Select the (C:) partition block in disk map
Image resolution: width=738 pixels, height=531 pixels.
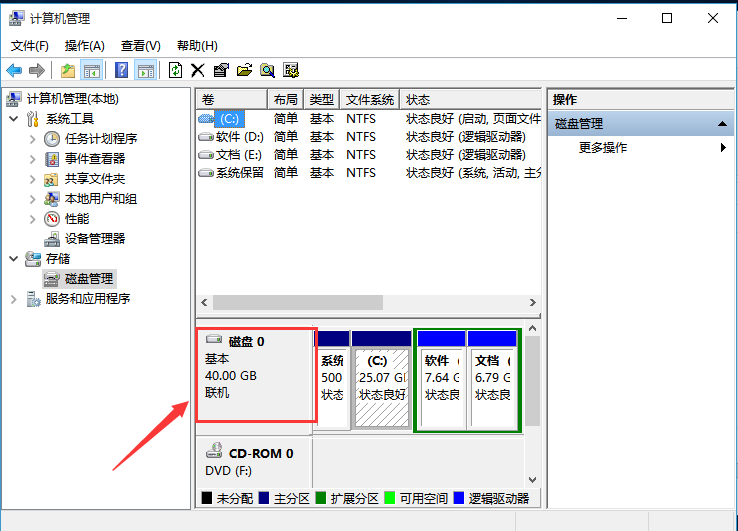[x=380, y=380]
